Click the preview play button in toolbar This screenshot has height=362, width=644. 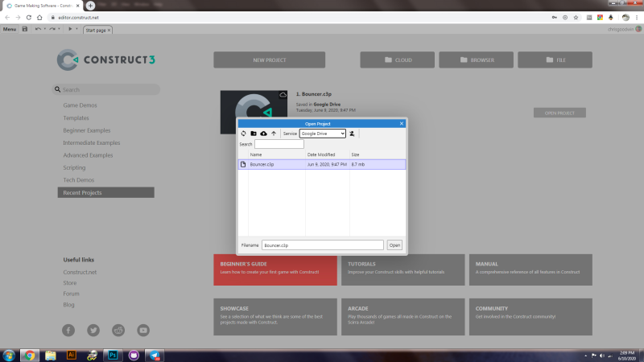(x=70, y=29)
